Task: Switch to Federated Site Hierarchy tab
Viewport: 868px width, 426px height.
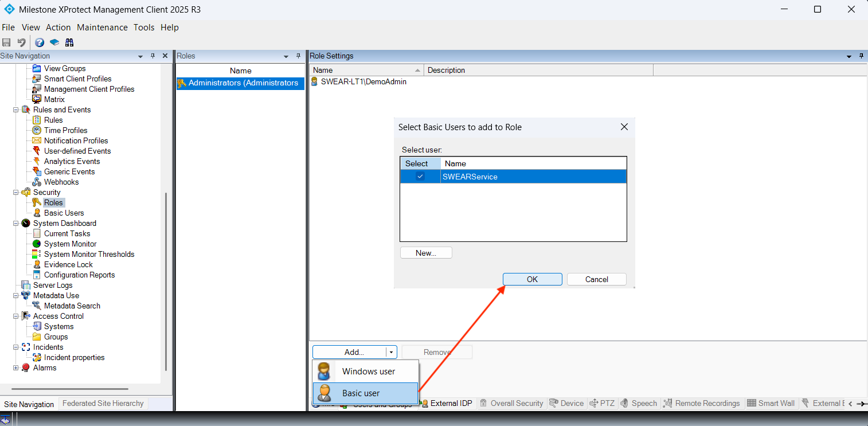Action: [103, 404]
